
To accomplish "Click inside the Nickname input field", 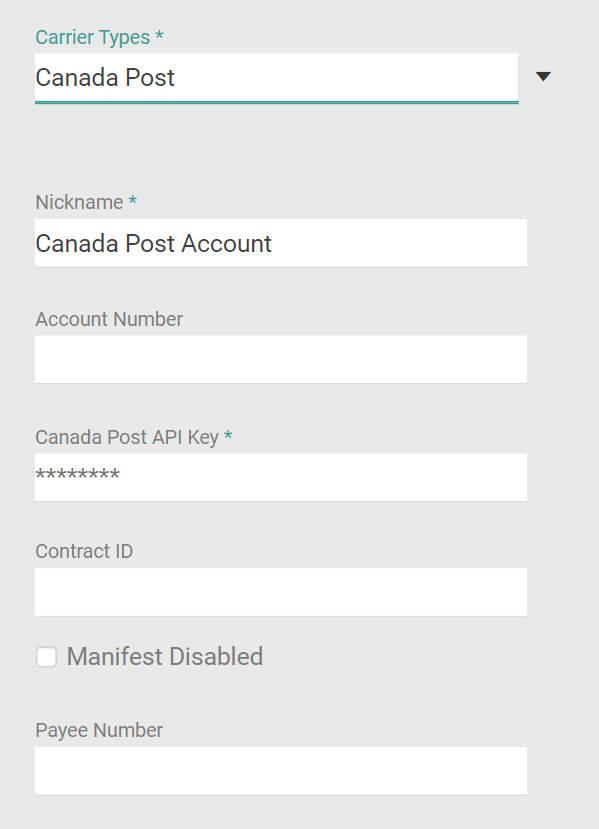I will pyautogui.click(x=280, y=242).
